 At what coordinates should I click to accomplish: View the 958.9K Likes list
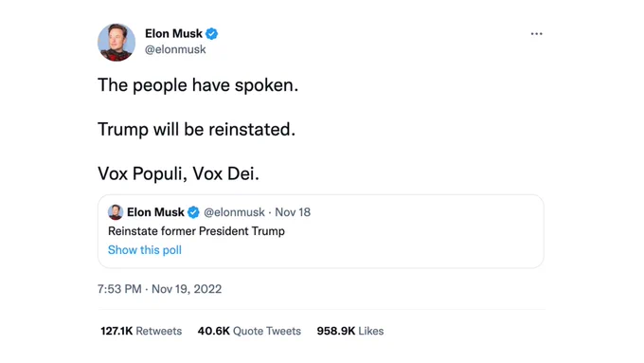click(350, 331)
